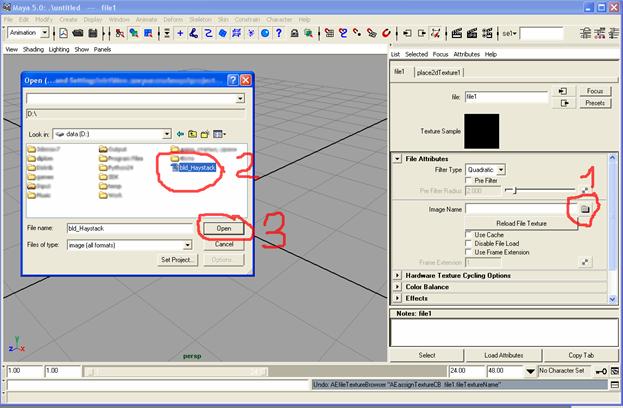Check the Use Frame Extension option
623x408 pixels.
coord(470,252)
